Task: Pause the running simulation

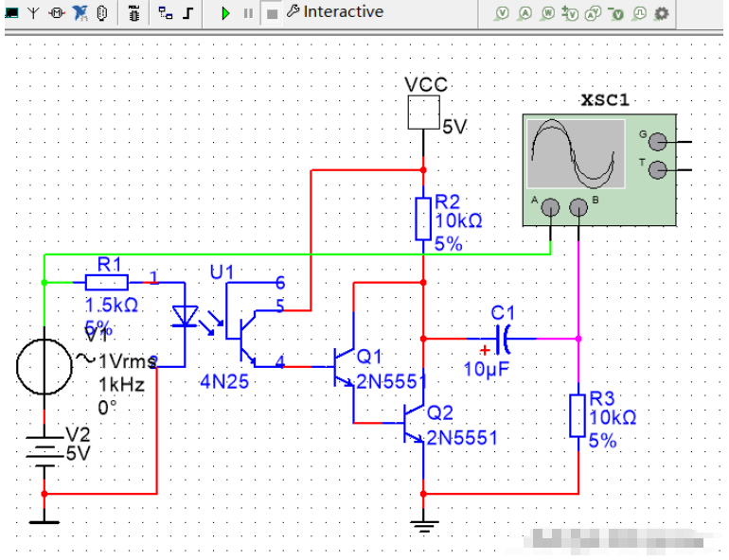Action: coord(248,13)
